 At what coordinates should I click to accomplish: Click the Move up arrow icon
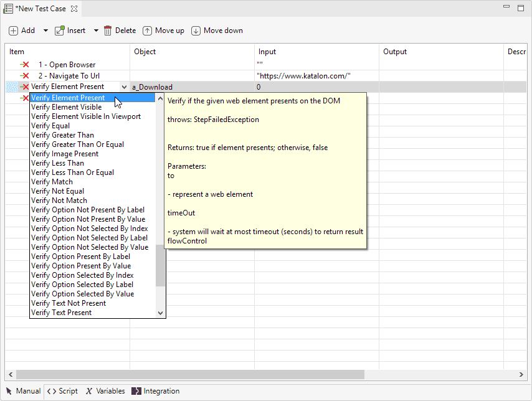(x=147, y=31)
